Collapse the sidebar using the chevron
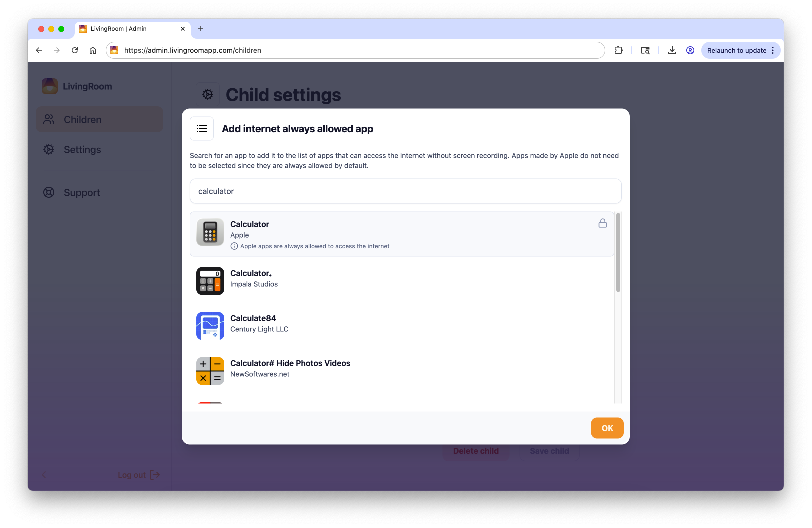The height and width of the screenshot is (528, 812). pyautogui.click(x=44, y=475)
